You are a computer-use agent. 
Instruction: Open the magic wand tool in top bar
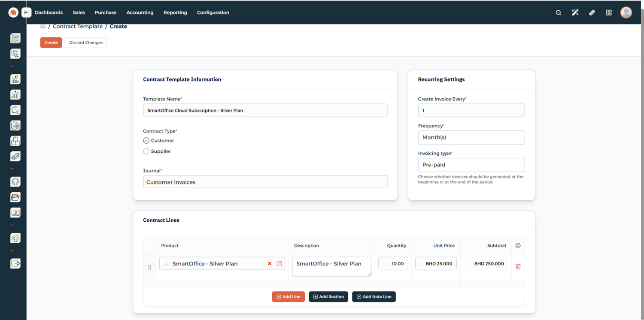pyautogui.click(x=575, y=13)
